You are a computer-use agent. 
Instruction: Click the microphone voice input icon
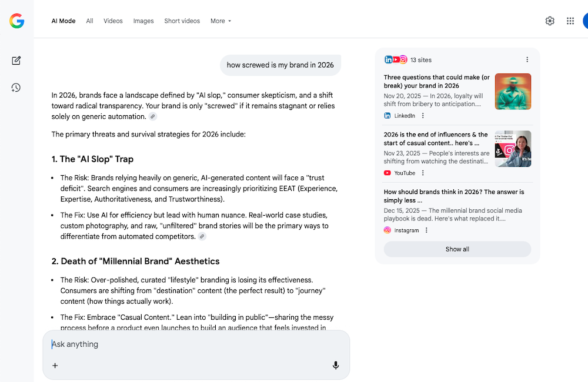pos(336,366)
